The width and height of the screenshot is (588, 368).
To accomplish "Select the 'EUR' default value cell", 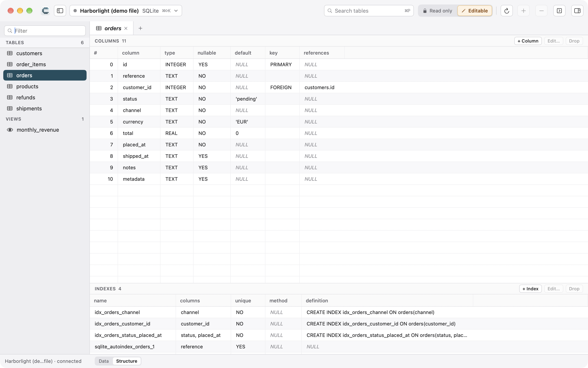I will (x=248, y=122).
